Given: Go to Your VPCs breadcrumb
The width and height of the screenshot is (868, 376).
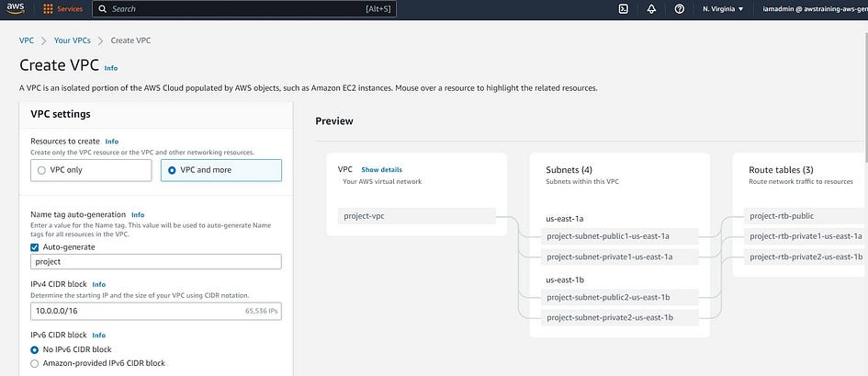Looking at the screenshot, I should click(72, 40).
